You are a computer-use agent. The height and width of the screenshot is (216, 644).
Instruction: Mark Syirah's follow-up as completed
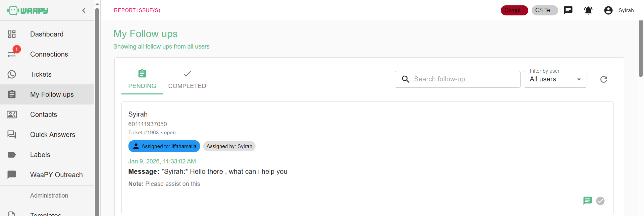(600, 201)
